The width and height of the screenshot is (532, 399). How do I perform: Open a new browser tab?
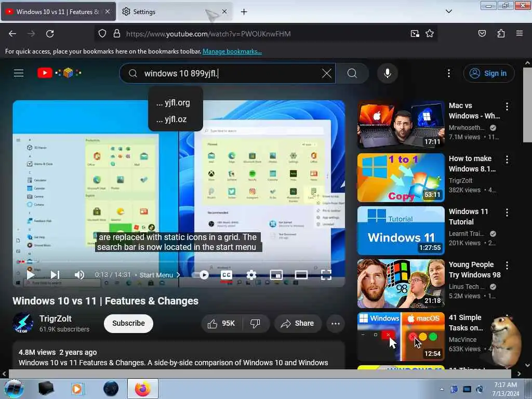pos(244,12)
